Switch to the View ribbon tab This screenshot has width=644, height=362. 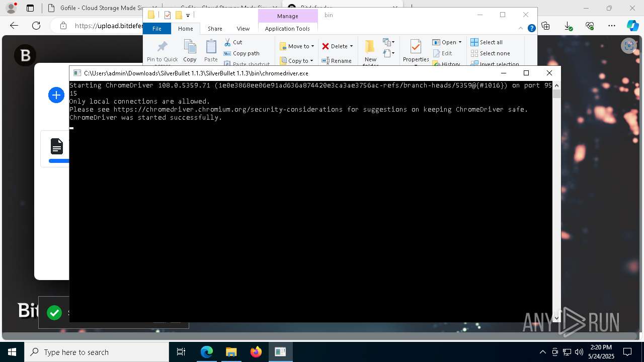243,29
